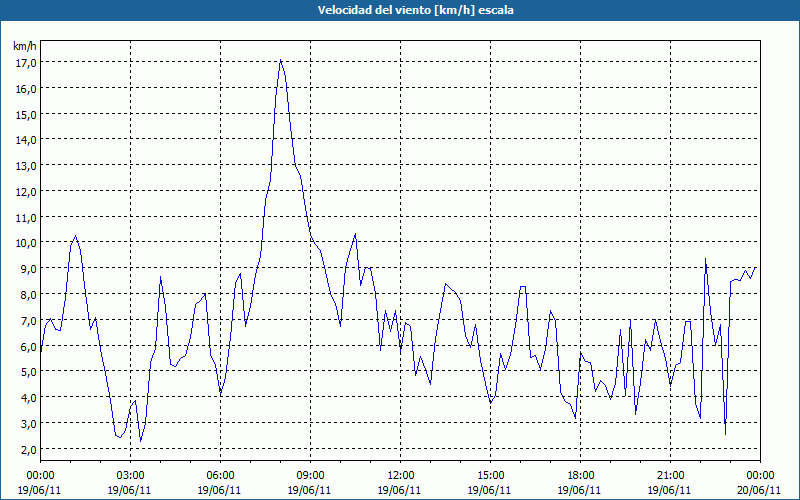
Task: Select the 15:00 time label
Action: (490, 476)
